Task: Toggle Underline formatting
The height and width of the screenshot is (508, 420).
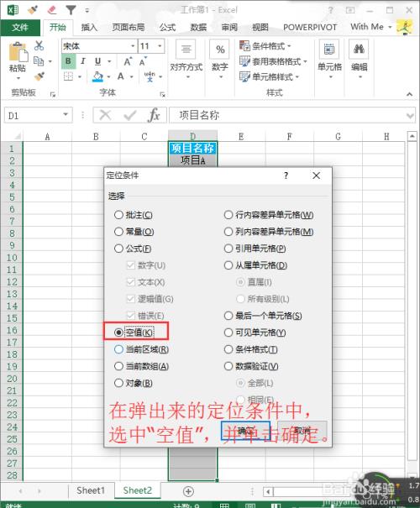Action: pyautogui.click(x=98, y=61)
